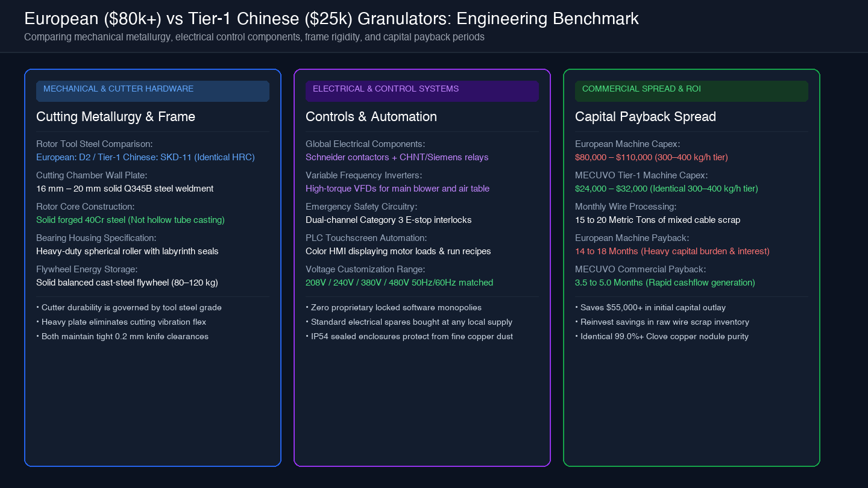The height and width of the screenshot is (488, 868).
Task: Click bullet 'Identical 99.0%+ Clove copper nodule purity'
Action: pyautogui.click(x=662, y=337)
